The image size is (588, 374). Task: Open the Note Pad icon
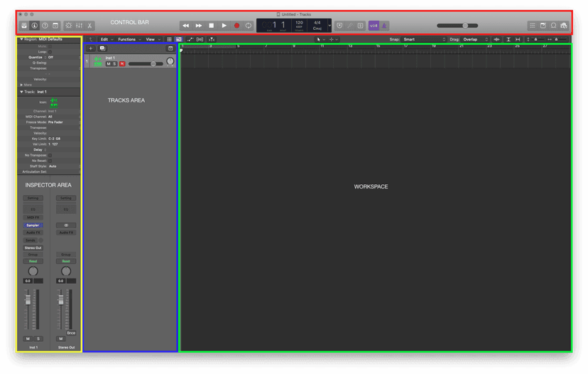click(x=543, y=26)
